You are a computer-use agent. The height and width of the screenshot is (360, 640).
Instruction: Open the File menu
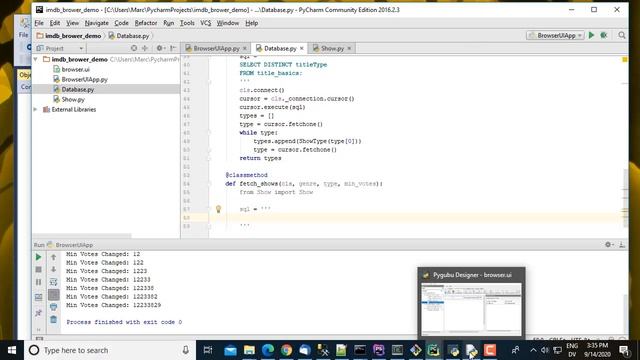(39, 23)
